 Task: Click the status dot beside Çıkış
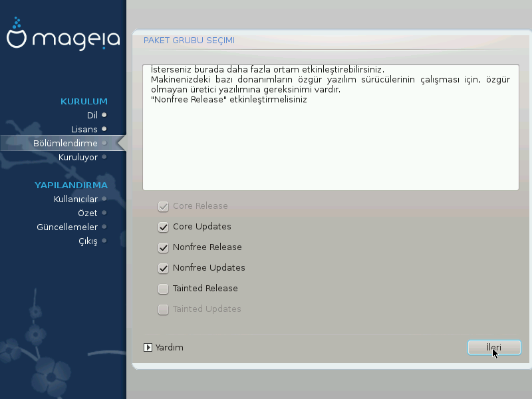(x=104, y=241)
